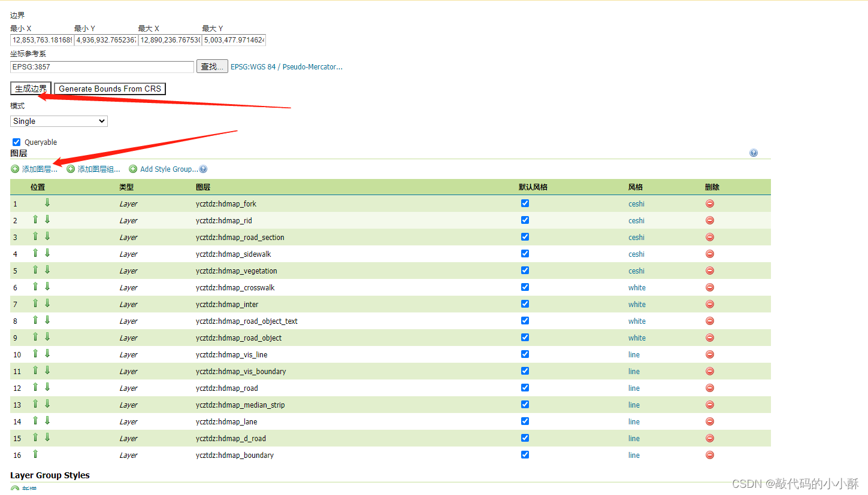This screenshot has height=495, width=868.
Task: Select yczt​dz:hdmap_median_strip layer name text
Action: (x=240, y=405)
